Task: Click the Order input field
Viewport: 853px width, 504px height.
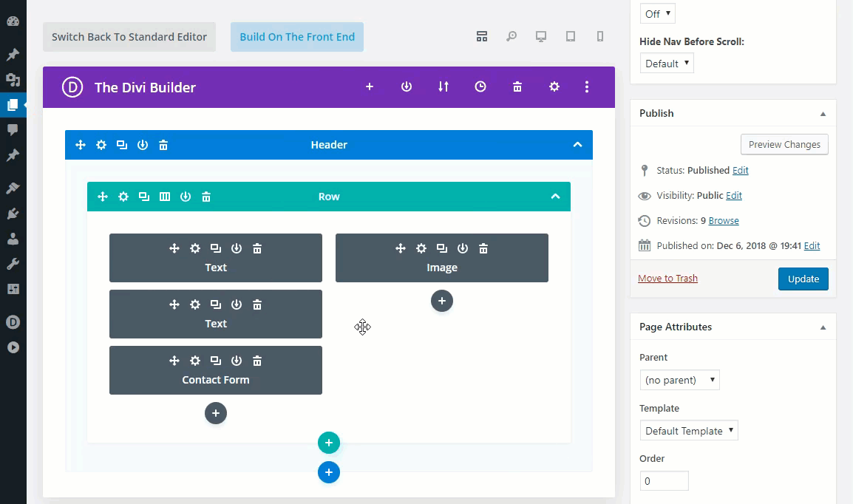Action: [x=665, y=480]
